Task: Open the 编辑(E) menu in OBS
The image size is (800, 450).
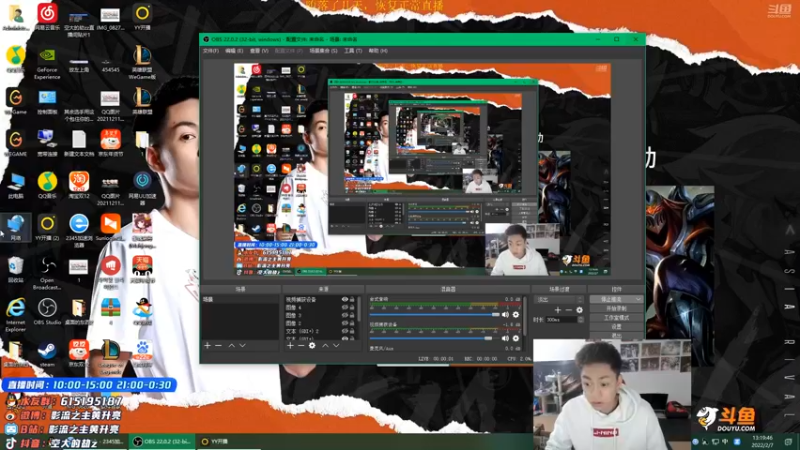Action: click(234, 51)
